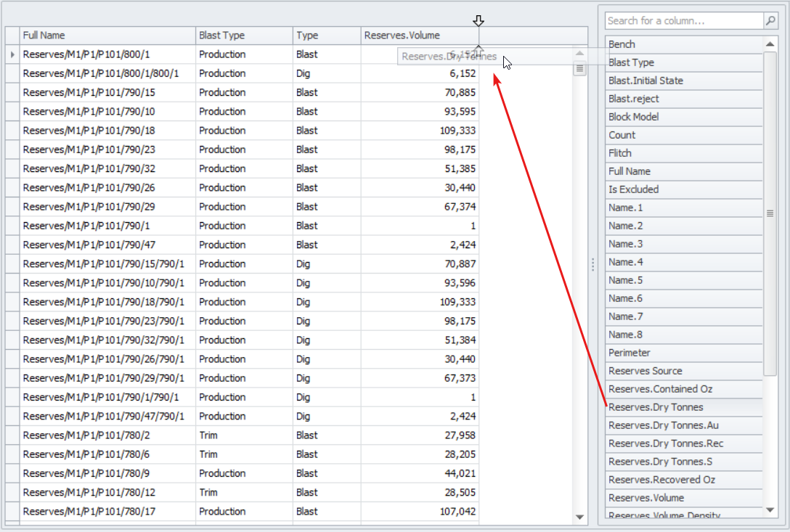This screenshot has height=532, width=790.
Task: Click the search magnifier icon
Action: pos(770,21)
